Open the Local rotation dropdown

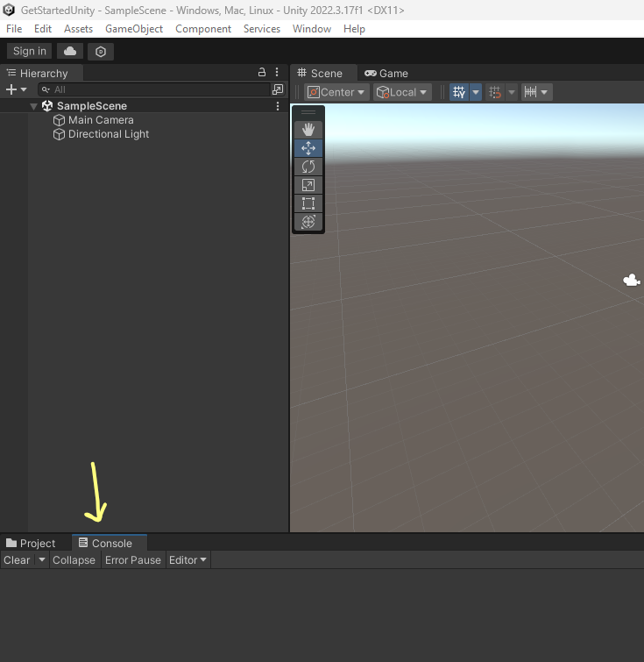pyautogui.click(x=402, y=92)
